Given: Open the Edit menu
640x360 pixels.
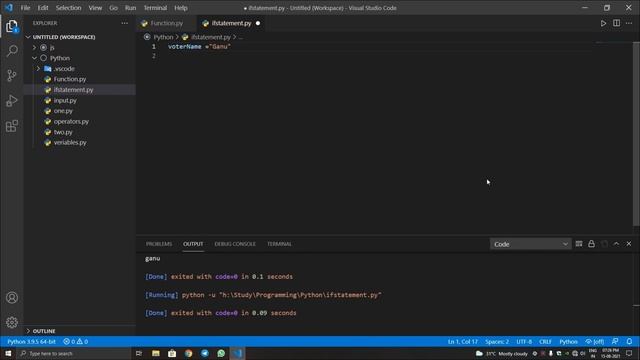Looking at the screenshot, I should [43, 8].
